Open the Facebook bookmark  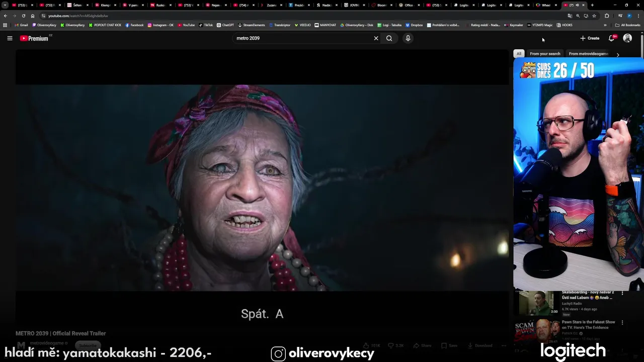tap(134, 25)
